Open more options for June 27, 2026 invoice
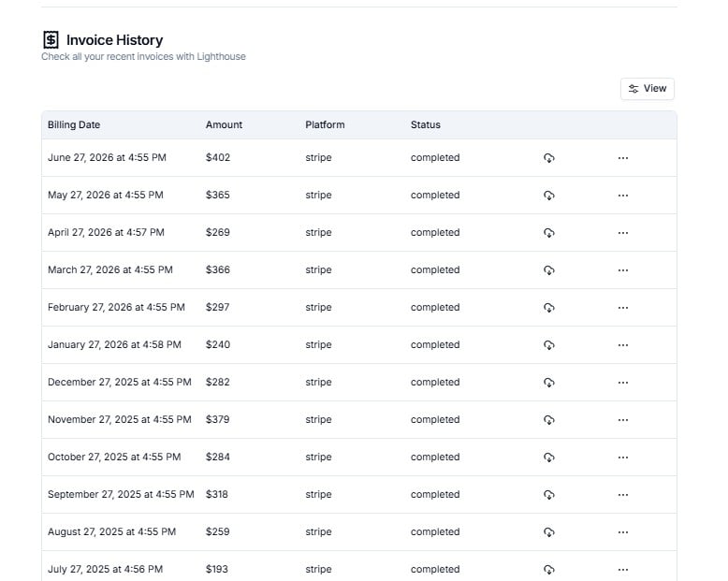Screen dimensions: 728x581 (x=623, y=158)
